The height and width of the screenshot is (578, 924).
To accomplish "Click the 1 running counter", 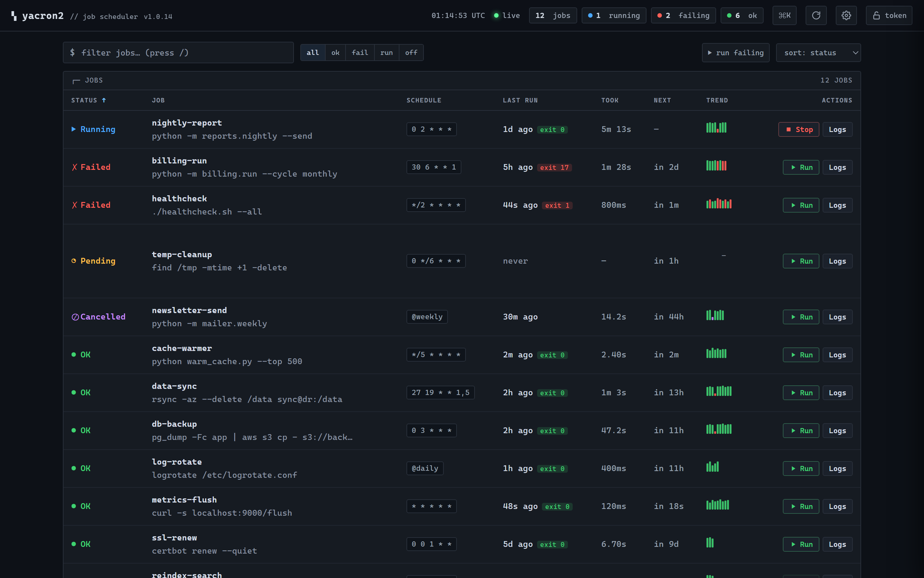I will (x=613, y=16).
